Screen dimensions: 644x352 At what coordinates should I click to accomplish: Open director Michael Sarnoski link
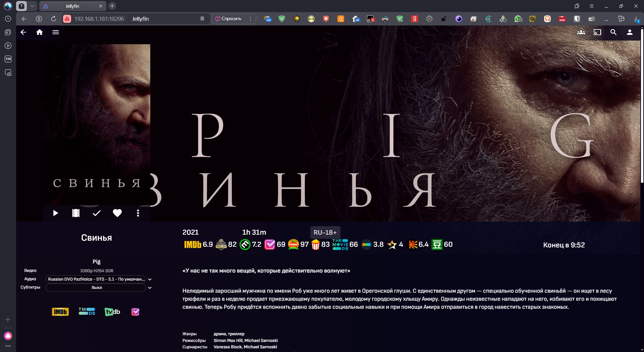pyautogui.click(x=261, y=340)
